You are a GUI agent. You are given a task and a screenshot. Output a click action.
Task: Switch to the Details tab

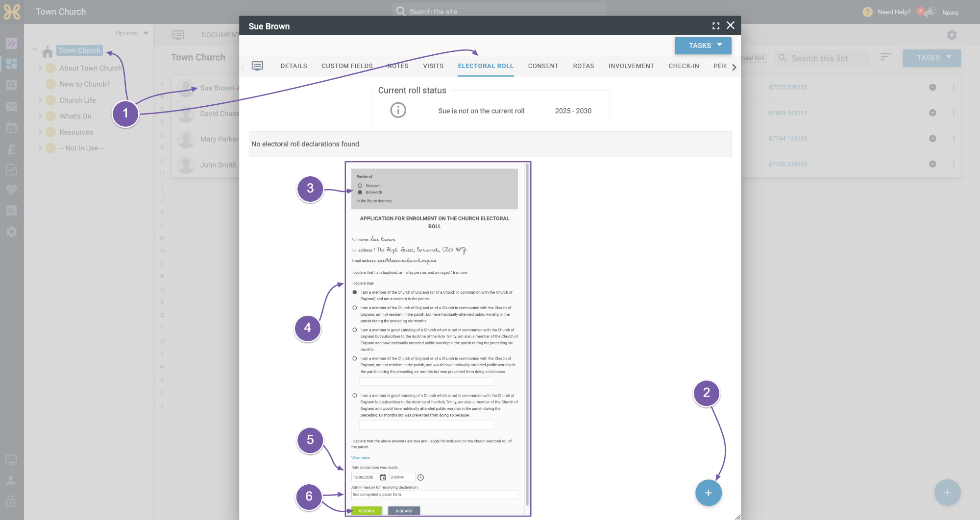coord(294,66)
